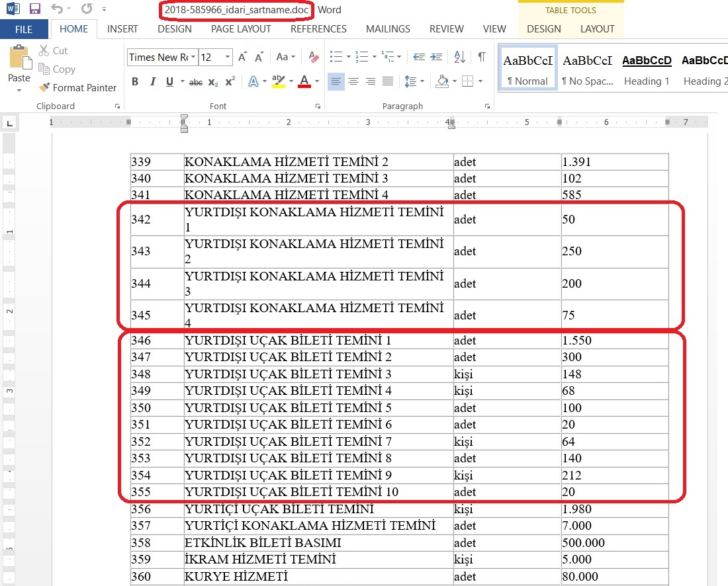
Task: Paste clipboard contents with the Paste icon
Action: [x=19, y=58]
